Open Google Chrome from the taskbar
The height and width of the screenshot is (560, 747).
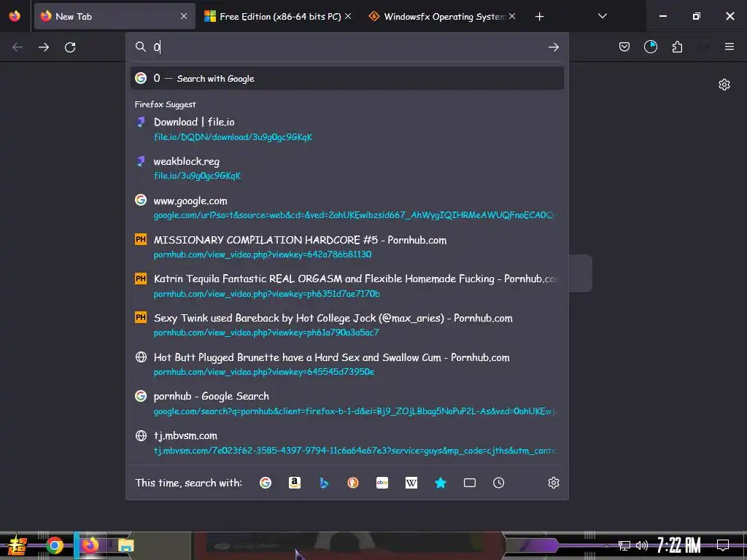coord(55,545)
